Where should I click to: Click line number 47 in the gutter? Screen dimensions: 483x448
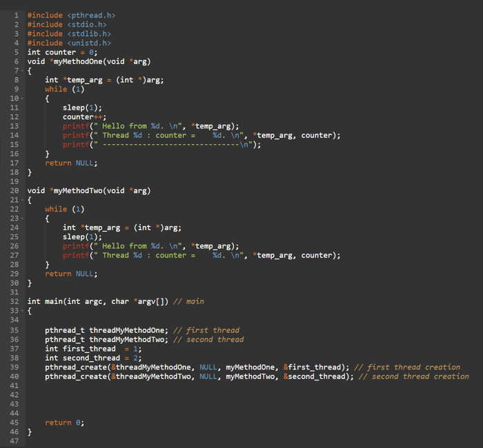tap(14, 441)
